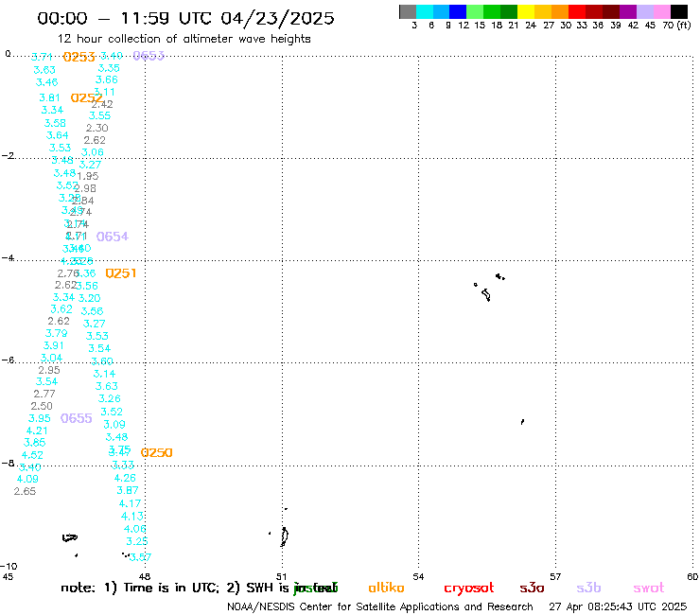Select the black swatch ending the color bar

click(x=679, y=11)
